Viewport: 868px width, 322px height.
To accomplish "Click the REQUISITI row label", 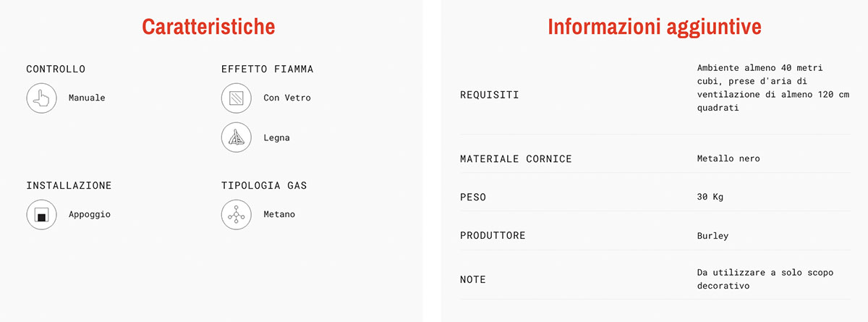I will (x=490, y=95).
